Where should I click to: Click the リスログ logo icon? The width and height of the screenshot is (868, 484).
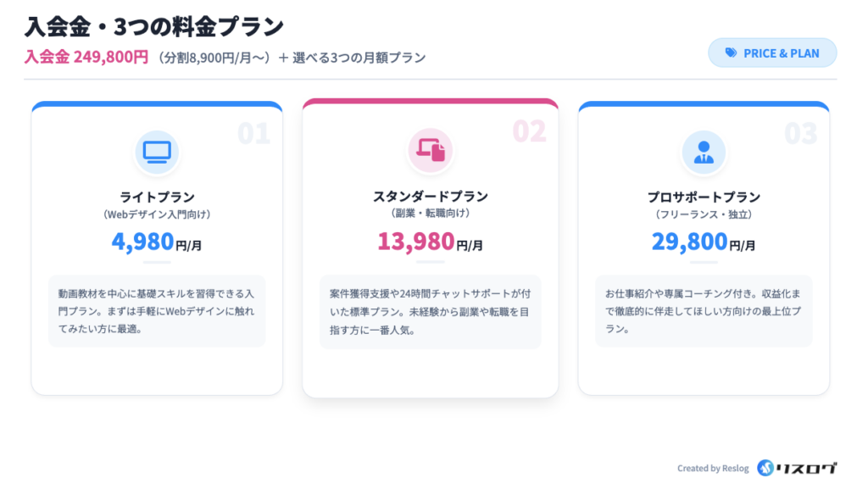pos(766,468)
